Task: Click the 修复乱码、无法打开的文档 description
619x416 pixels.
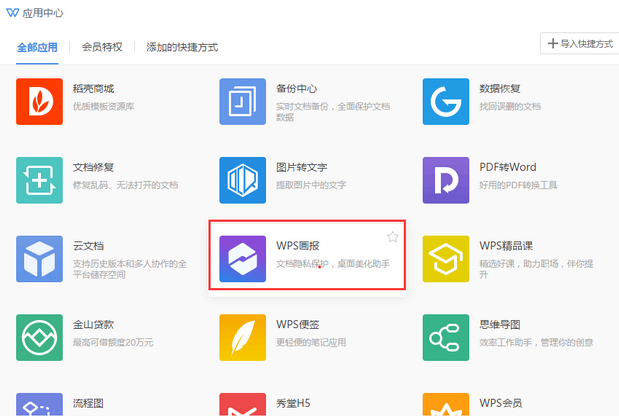Action: click(126, 185)
